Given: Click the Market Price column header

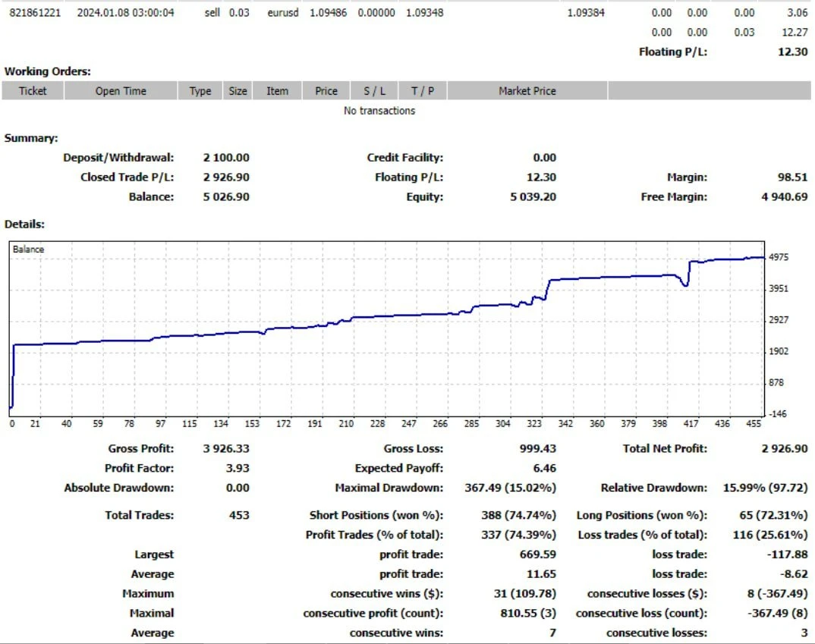Looking at the screenshot, I should point(527,91).
